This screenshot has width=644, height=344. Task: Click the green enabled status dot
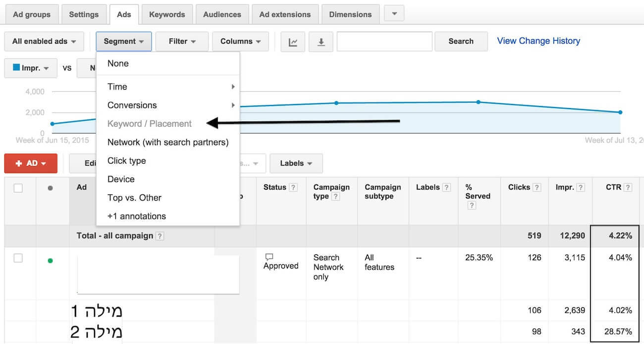point(50,261)
